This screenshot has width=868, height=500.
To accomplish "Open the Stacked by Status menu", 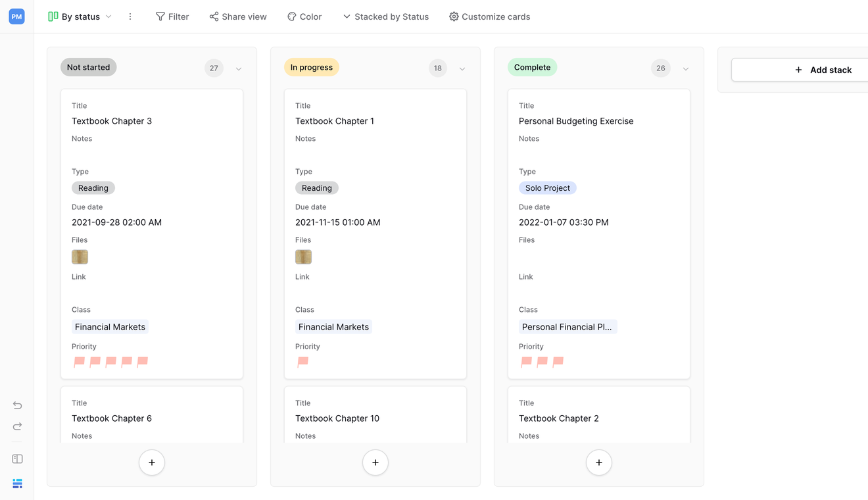I will pos(385,17).
